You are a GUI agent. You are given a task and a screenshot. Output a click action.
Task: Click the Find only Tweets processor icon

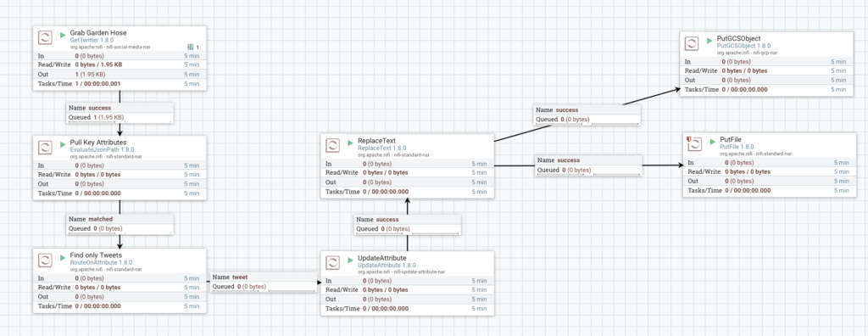pos(45,260)
